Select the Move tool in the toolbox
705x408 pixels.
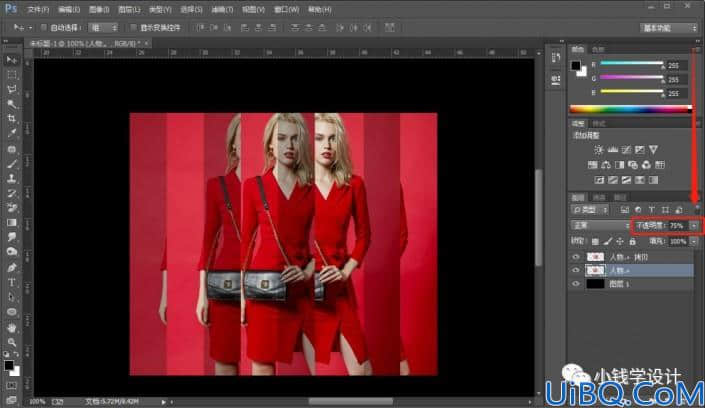tap(12, 60)
